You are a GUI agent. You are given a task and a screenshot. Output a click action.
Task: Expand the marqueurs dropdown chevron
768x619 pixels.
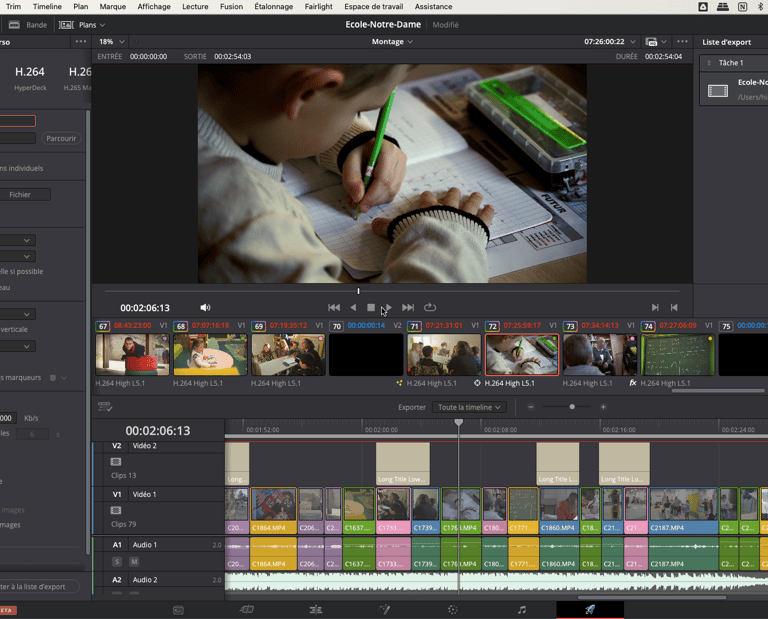[64, 378]
